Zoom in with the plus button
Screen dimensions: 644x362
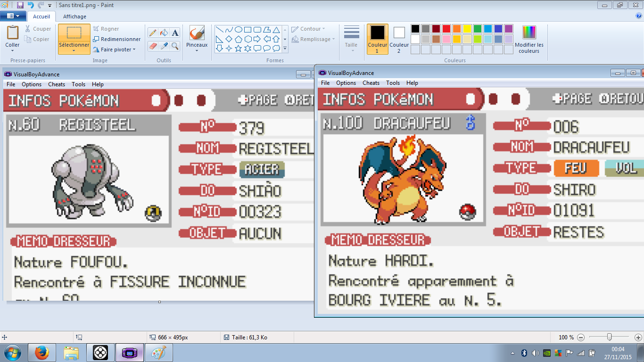[638, 337]
